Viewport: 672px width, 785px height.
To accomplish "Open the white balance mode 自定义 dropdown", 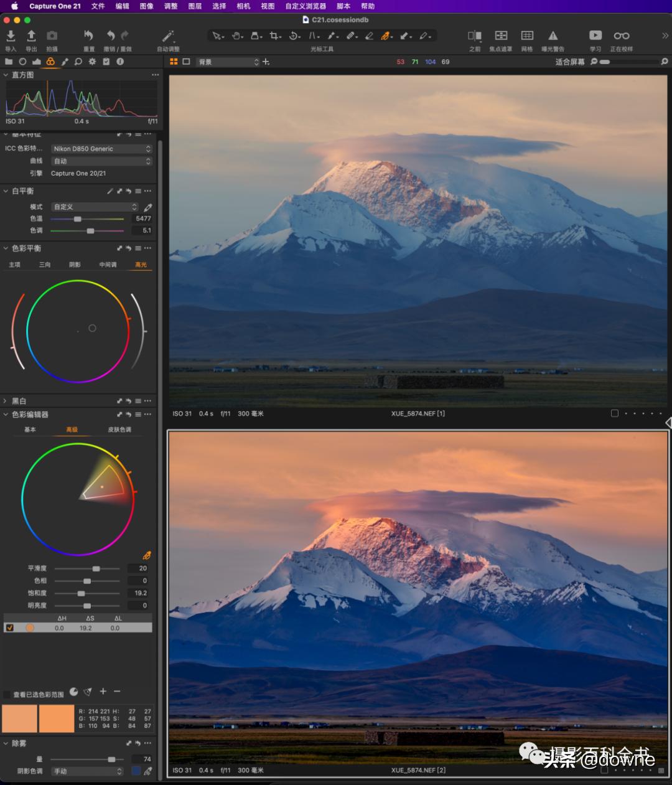I will pyautogui.click(x=95, y=207).
